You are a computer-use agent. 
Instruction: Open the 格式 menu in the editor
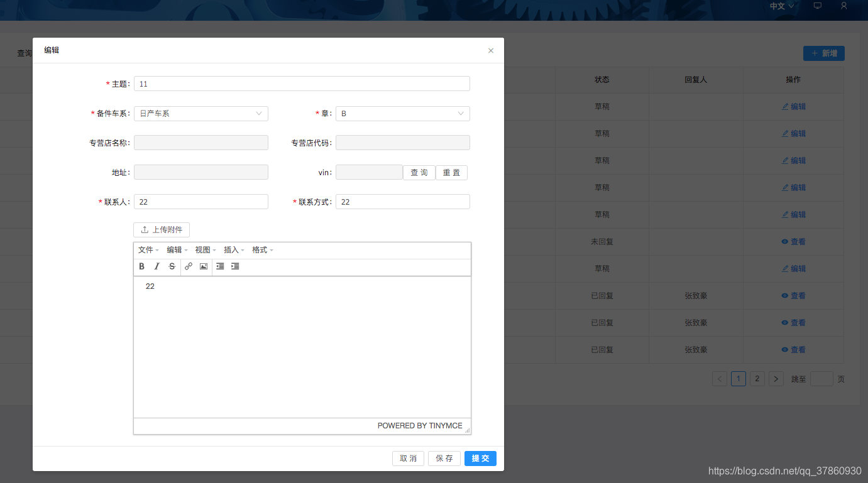(263, 250)
